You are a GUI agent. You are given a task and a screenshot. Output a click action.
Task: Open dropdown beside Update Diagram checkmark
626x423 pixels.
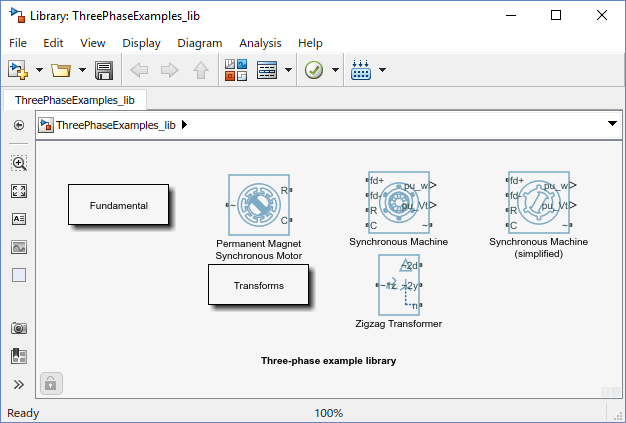335,70
